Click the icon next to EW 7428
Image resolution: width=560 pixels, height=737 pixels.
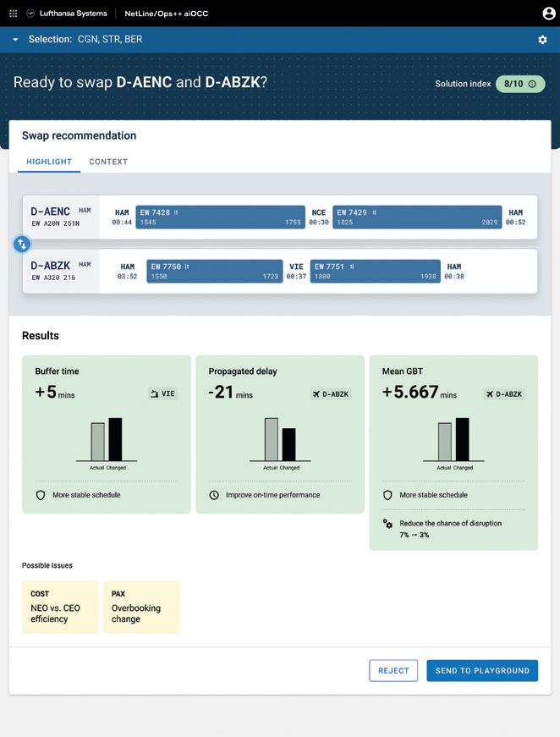coord(176,212)
